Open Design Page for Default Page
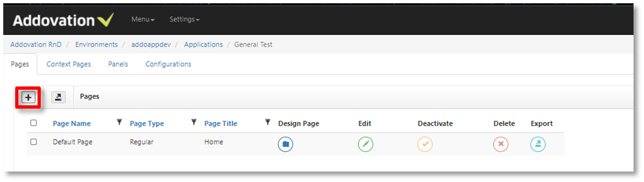 coord(285,144)
